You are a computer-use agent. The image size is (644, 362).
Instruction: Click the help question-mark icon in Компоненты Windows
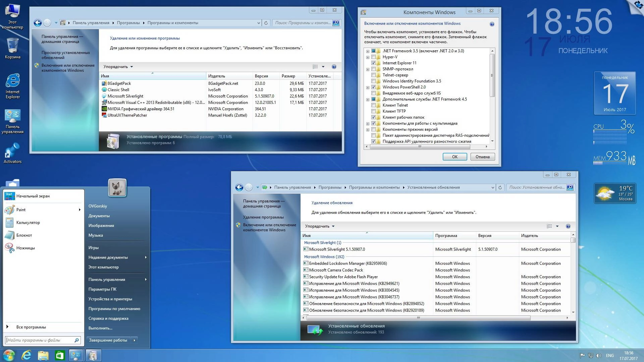tap(492, 24)
